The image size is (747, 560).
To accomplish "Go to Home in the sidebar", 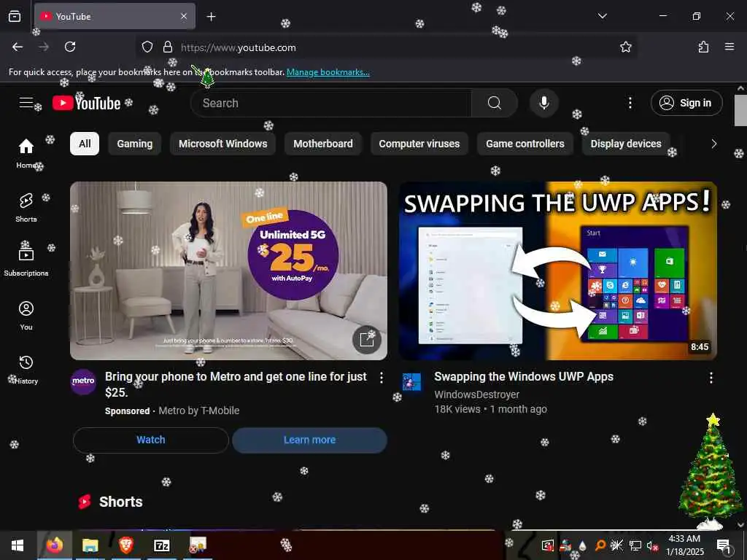I will coord(26,153).
